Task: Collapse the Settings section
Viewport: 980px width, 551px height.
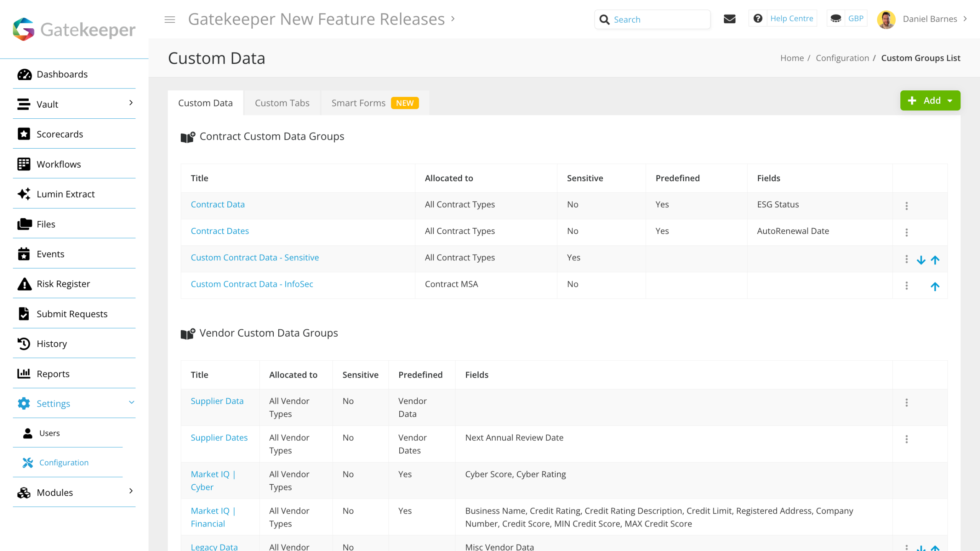Action: point(131,402)
